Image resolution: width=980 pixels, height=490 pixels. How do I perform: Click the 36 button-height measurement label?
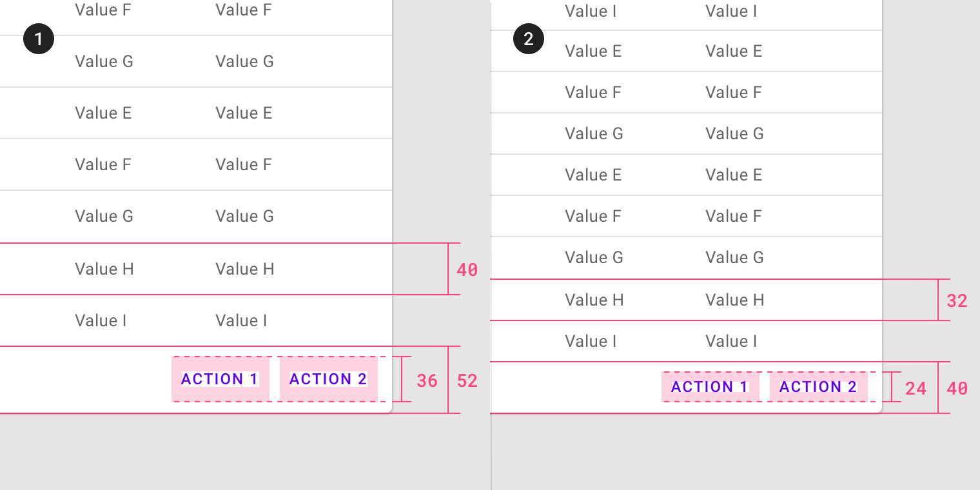(x=427, y=381)
